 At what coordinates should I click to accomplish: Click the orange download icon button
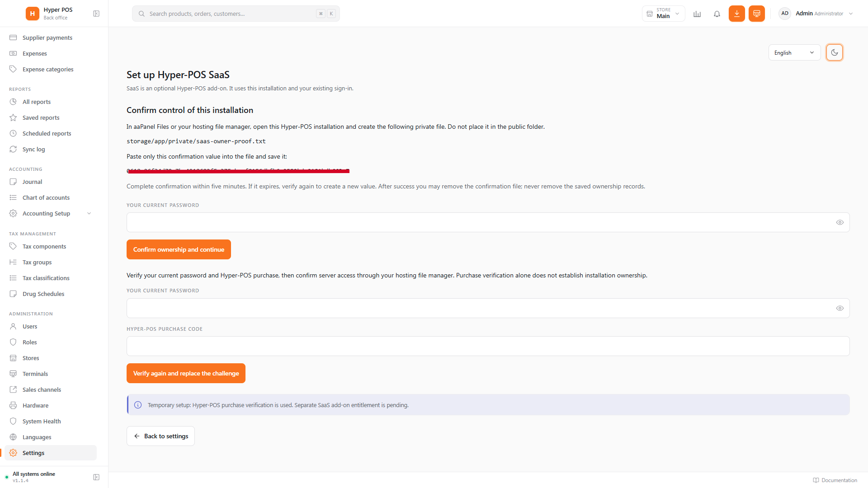(x=737, y=14)
